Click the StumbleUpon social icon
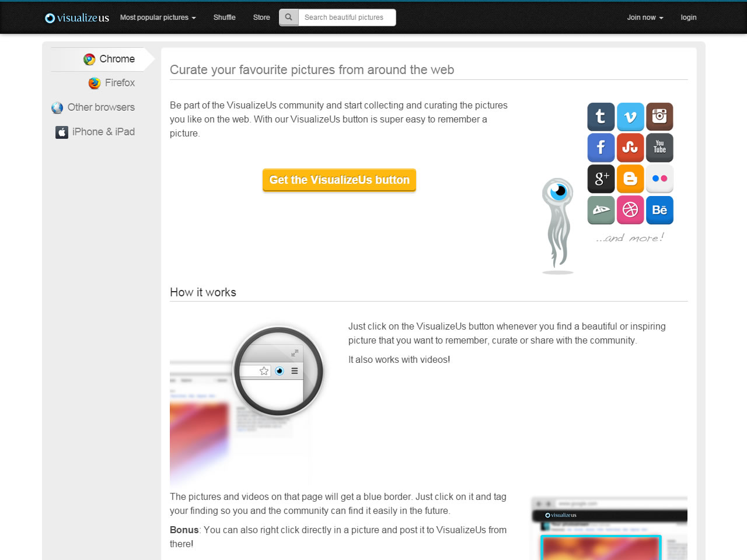The width and height of the screenshot is (747, 560). tap(630, 148)
